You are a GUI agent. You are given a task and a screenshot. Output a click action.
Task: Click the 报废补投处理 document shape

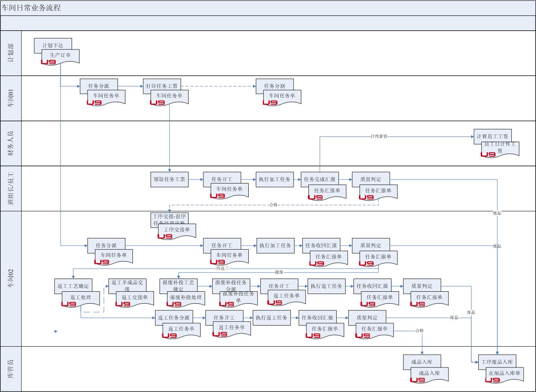(x=186, y=299)
